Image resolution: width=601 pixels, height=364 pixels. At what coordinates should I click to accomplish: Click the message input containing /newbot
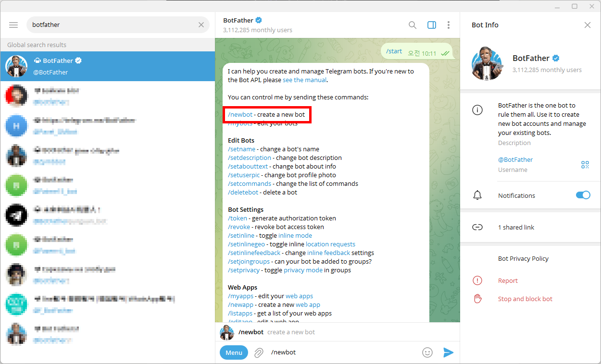pos(344,352)
